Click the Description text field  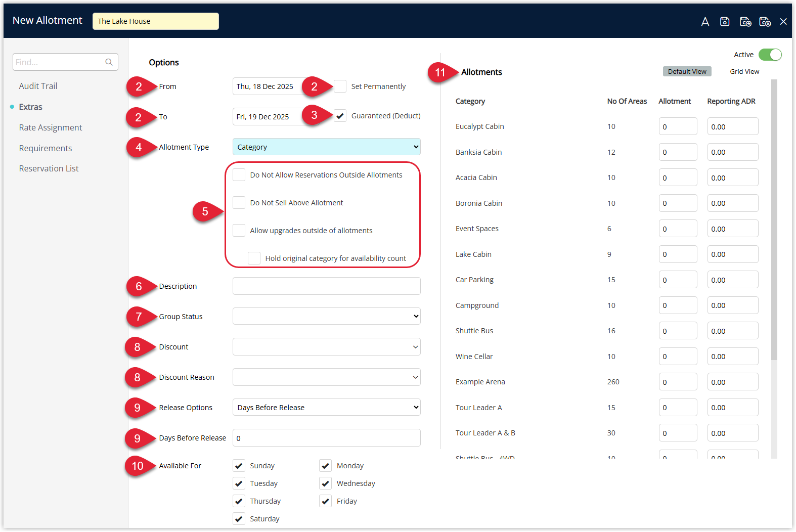click(x=327, y=286)
